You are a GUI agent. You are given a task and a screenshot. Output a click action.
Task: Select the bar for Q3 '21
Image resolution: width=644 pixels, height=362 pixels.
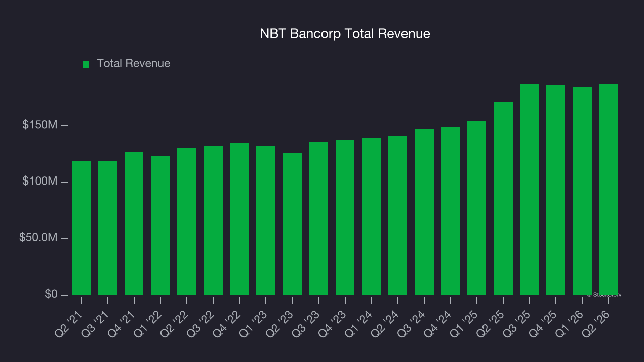point(108,228)
